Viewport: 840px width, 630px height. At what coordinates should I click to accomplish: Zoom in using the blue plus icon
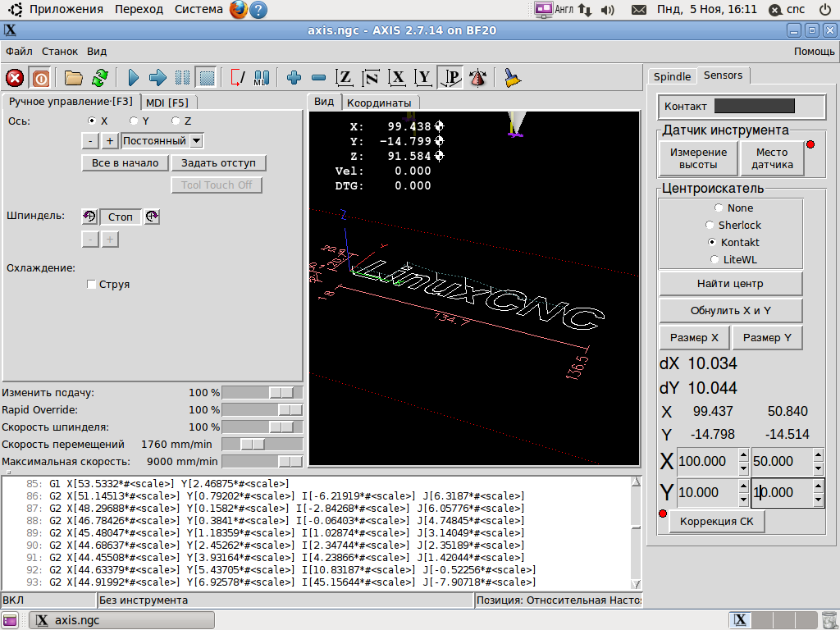click(294, 78)
